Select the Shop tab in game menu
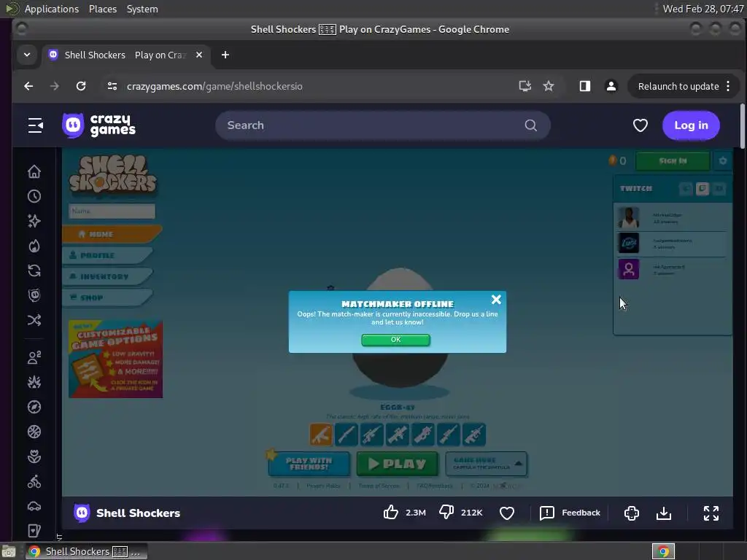The image size is (747, 560). point(107,297)
